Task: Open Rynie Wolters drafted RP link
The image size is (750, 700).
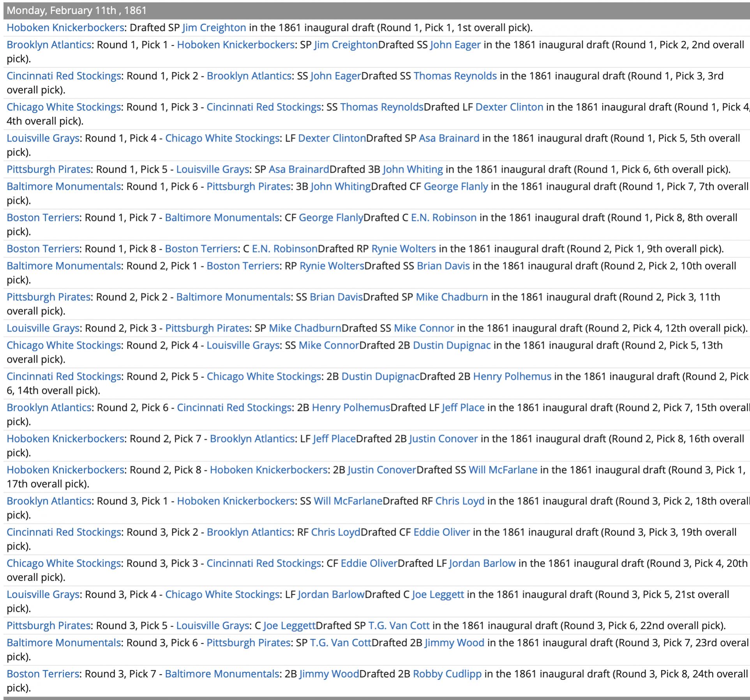Action: pyautogui.click(x=404, y=249)
